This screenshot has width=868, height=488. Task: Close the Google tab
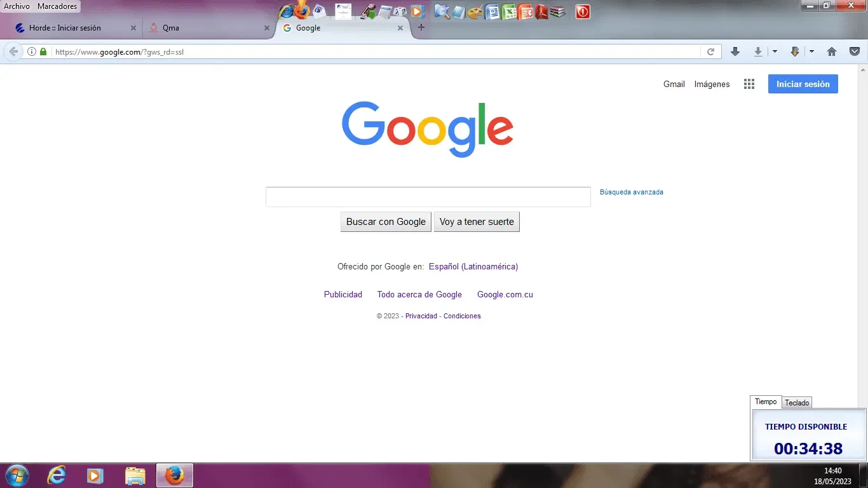pos(400,28)
